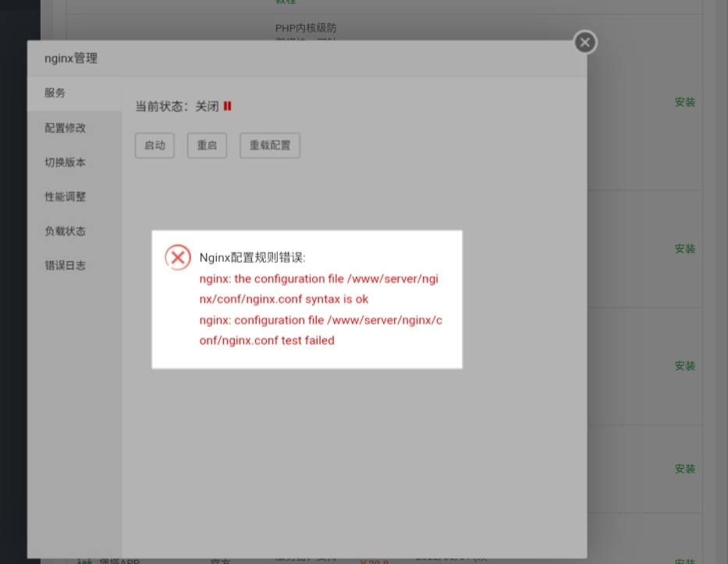Click the second 安装 link in the background list
Image resolution: width=728 pixels, height=564 pixels.
[x=685, y=249]
